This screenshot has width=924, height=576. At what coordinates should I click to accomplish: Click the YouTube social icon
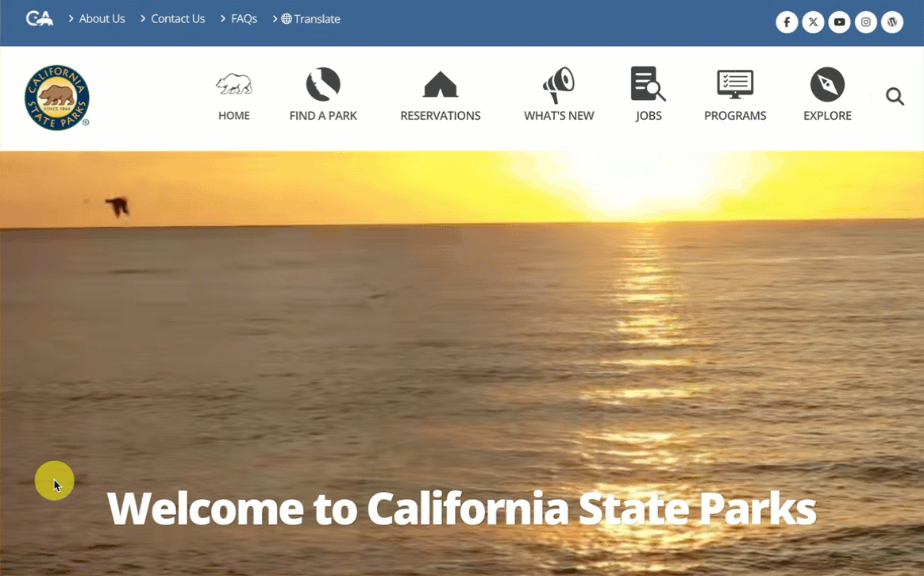(x=839, y=22)
